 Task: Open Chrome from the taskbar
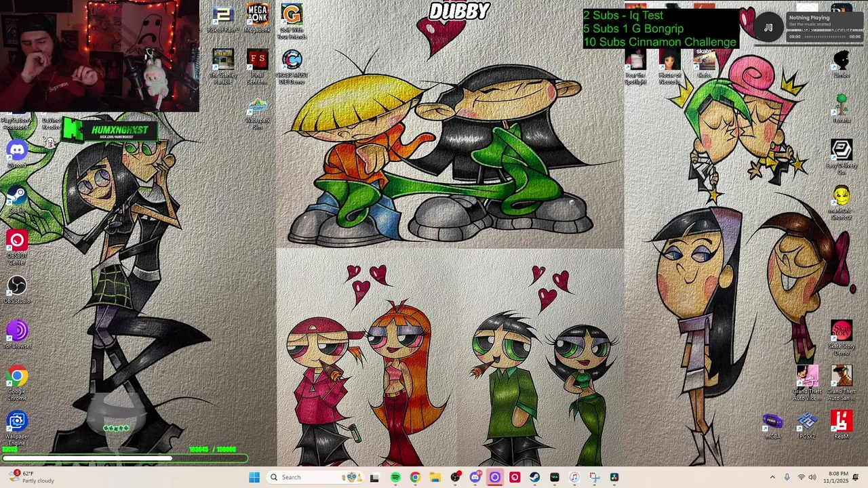click(415, 477)
